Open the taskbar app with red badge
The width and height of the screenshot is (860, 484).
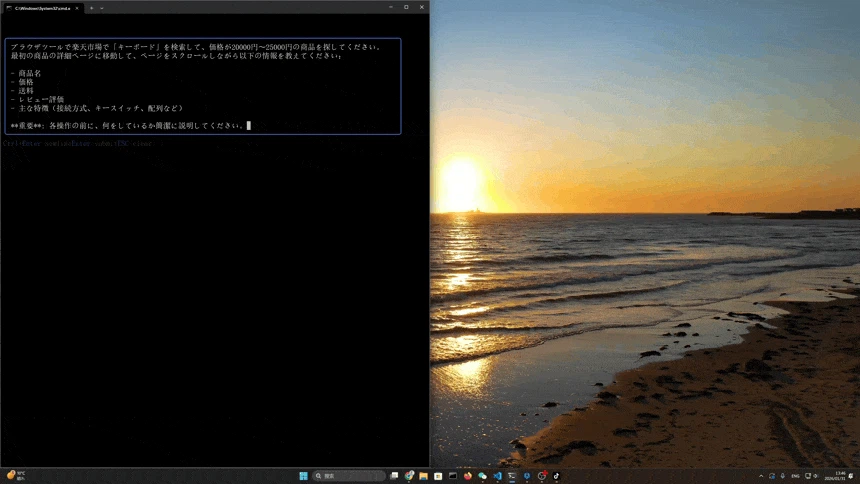[542, 476]
